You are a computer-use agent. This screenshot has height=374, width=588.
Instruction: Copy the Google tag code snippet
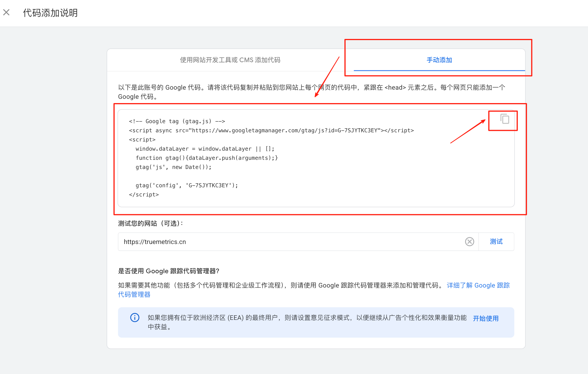point(504,119)
